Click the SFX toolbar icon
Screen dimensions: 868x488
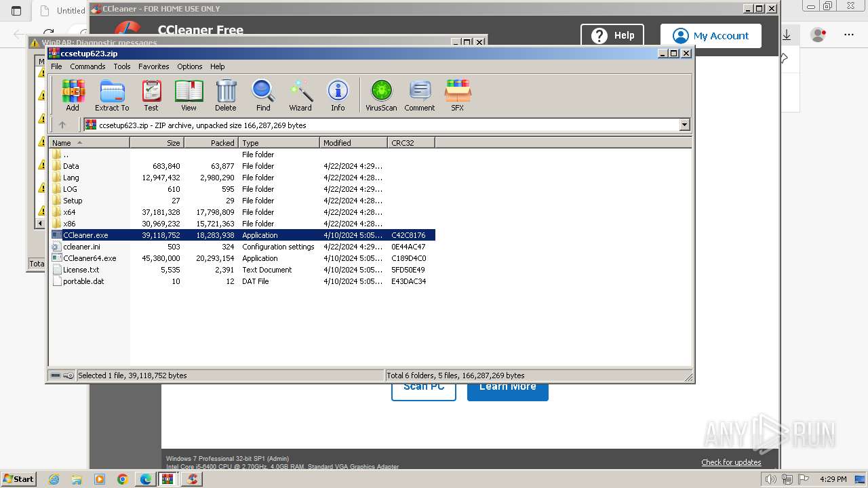(458, 96)
